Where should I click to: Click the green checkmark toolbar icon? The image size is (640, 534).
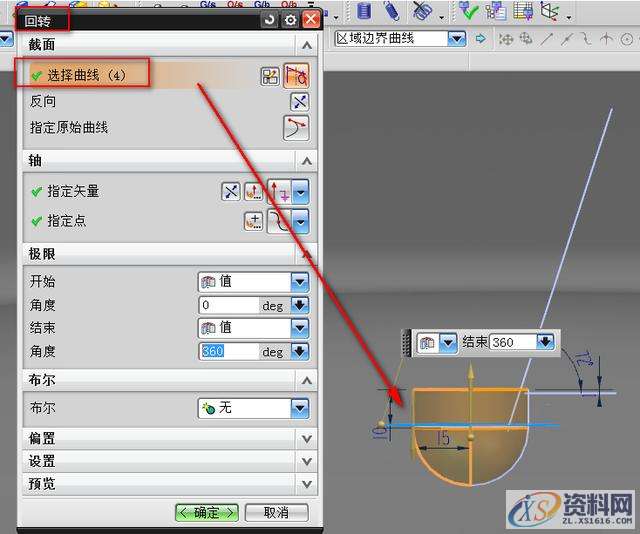pyautogui.click(x=468, y=11)
